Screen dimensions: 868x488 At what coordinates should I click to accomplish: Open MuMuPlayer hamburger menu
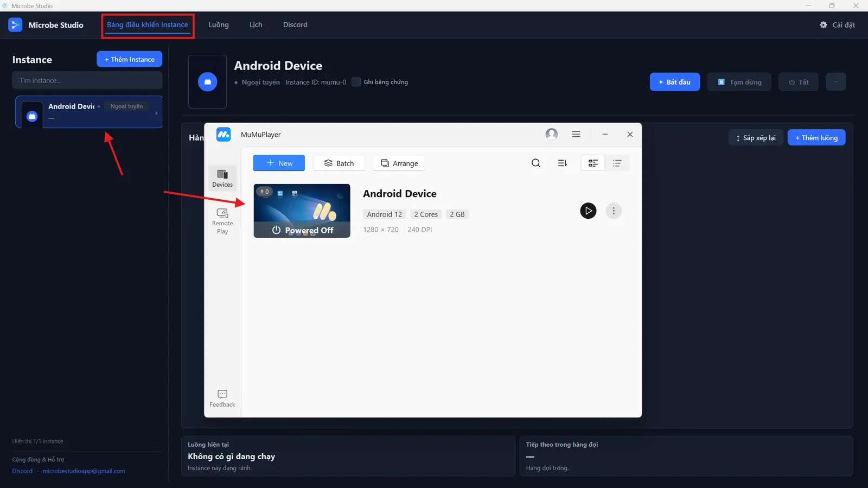click(576, 134)
